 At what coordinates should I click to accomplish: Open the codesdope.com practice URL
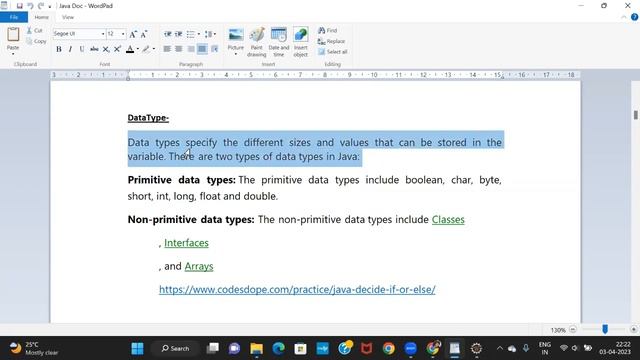coord(297,289)
